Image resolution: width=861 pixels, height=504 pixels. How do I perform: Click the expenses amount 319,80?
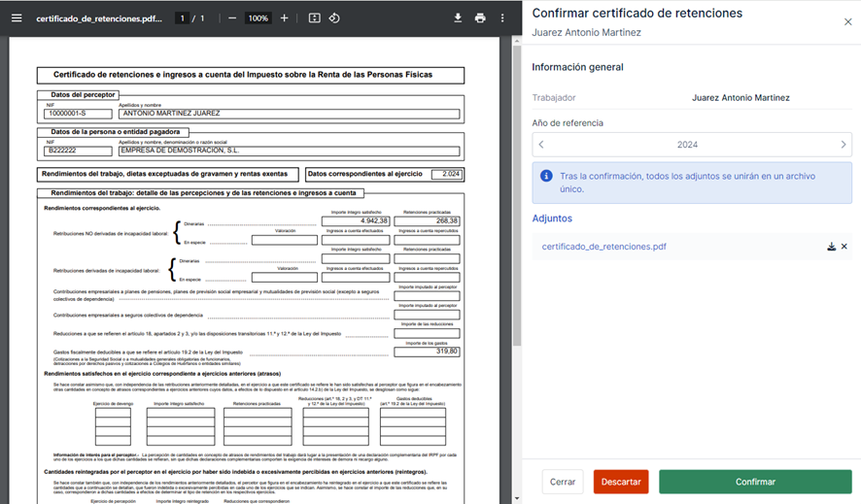[x=447, y=352]
